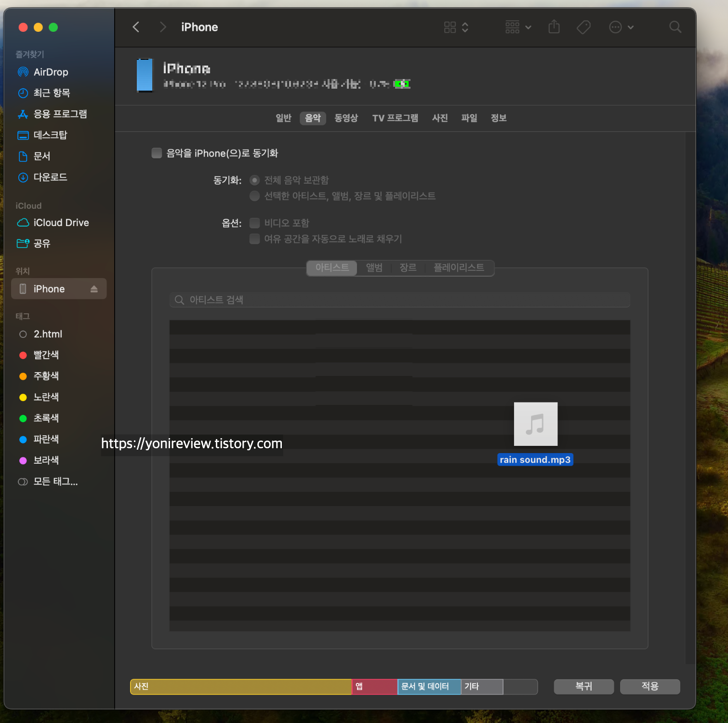The height and width of the screenshot is (723, 728).
Task: Click 앱 storage bar segment
Action: pyautogui.click(x=375, y=686)
